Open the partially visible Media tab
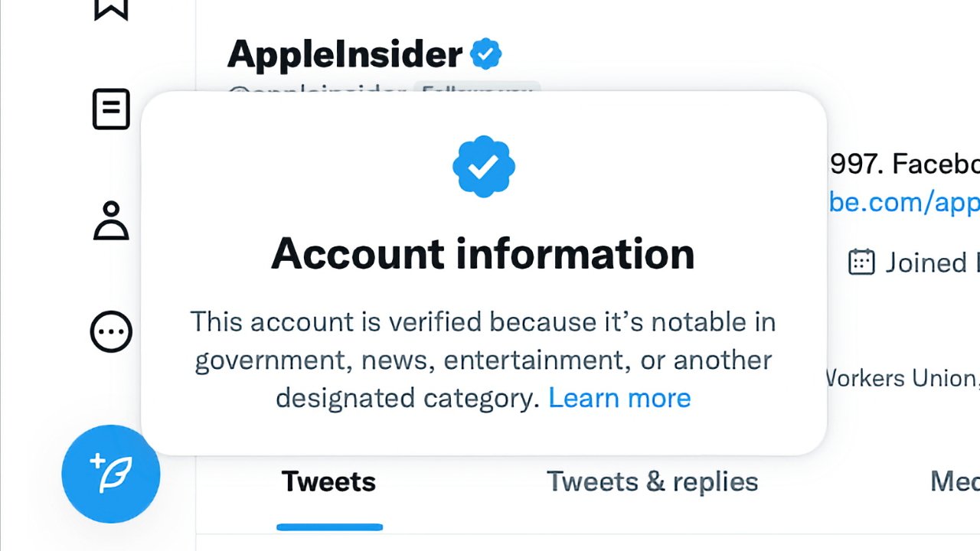980x551 pixels. point(955,481)
